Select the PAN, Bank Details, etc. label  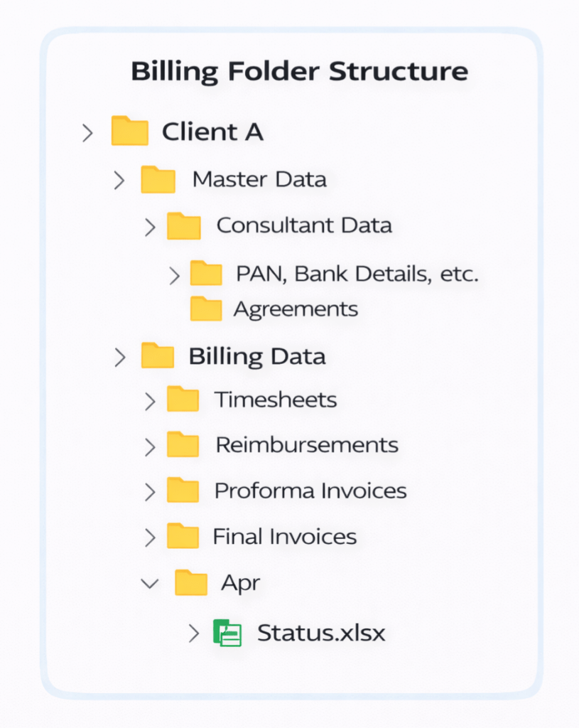point(357,274)
